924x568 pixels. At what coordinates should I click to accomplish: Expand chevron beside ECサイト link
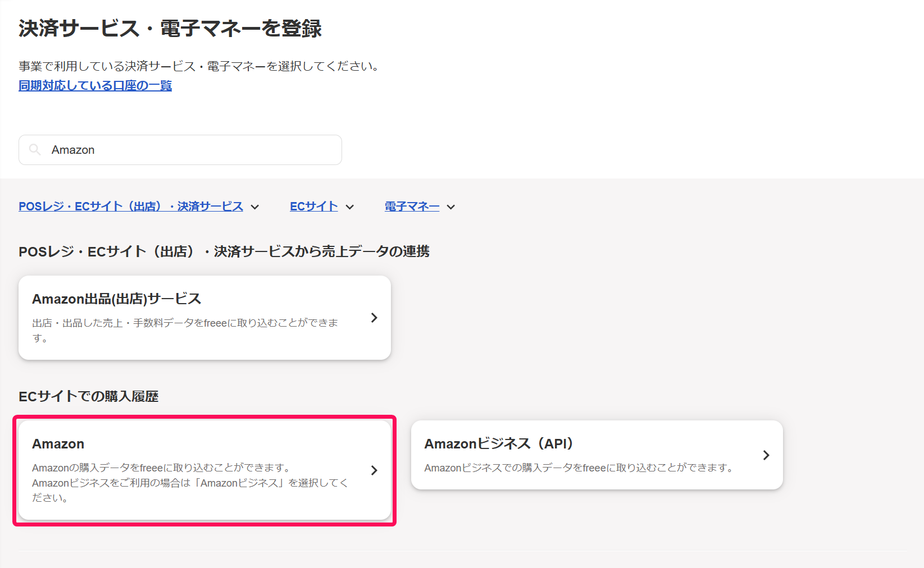tap(350, 207)
